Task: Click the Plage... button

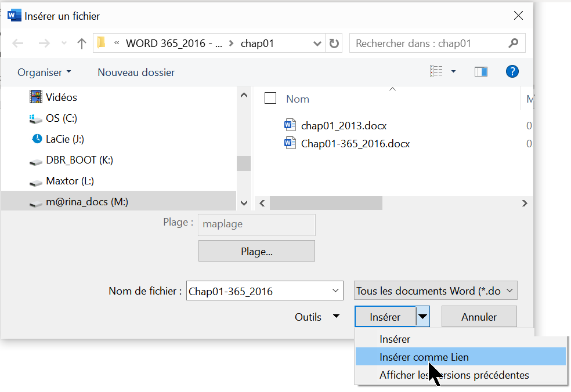Action: click(x=256, y=252)
